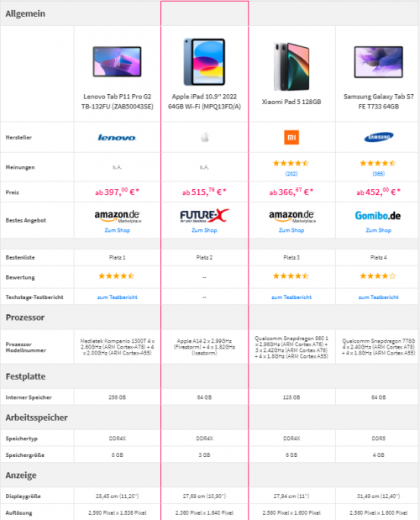Image resolution: width=420 pixels, height=520 pixels.
Task: Click the Xiaomi Mi orange logo
Action: 291,137
